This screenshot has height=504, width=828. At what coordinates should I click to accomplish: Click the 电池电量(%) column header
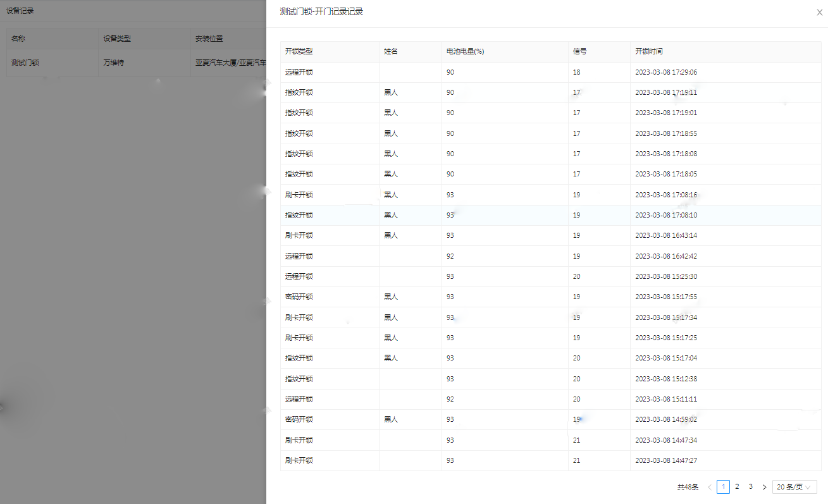465,52
